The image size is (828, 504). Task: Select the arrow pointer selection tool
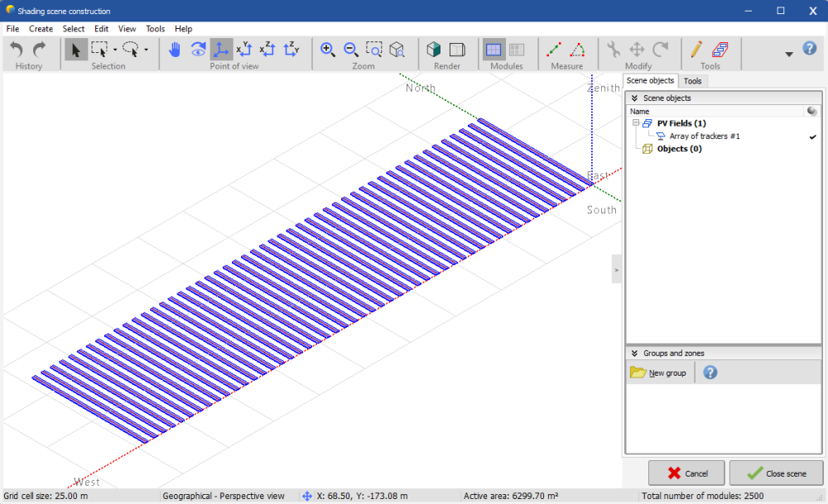(x=75, y=50)
